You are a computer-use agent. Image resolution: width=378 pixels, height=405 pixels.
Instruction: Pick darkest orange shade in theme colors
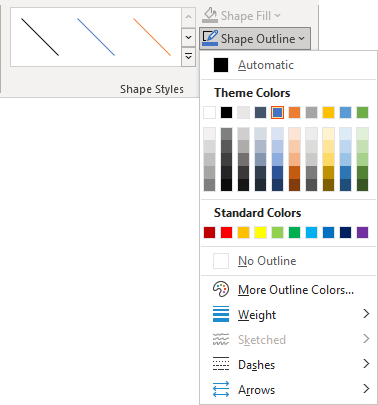point(294,185)
